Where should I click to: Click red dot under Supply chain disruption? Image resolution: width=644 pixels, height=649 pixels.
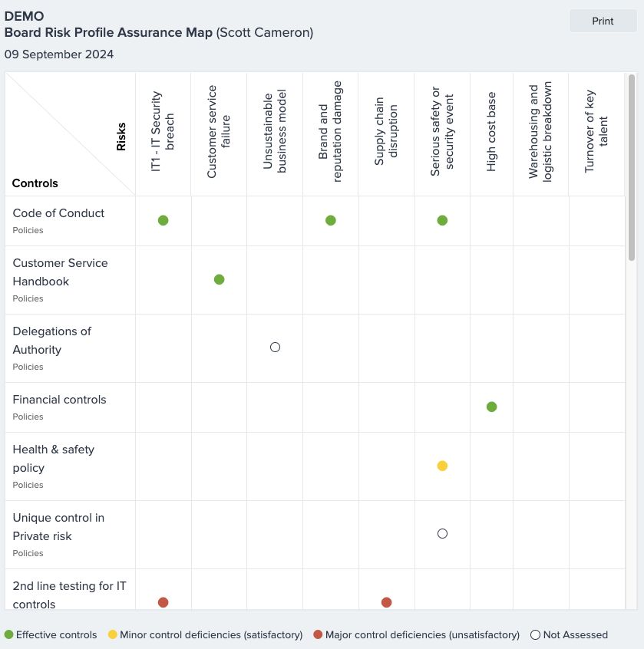click(386, 602)
